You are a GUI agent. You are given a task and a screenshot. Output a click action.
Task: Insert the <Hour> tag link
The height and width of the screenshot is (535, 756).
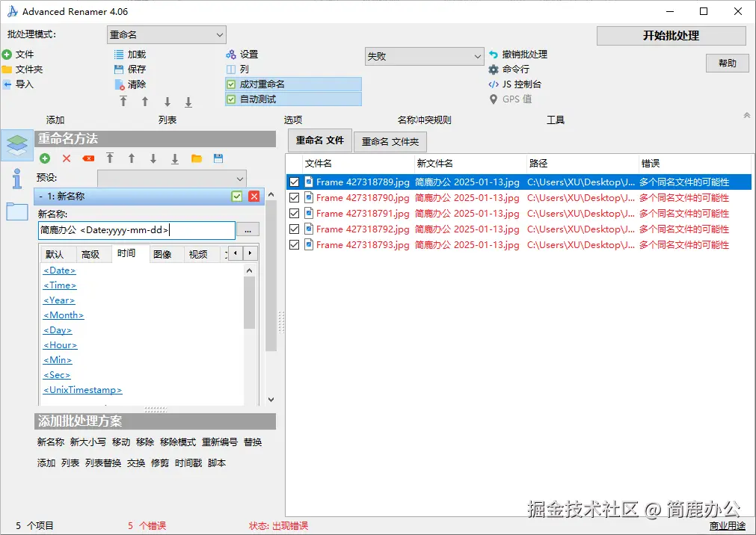click(x=61, y=345)
